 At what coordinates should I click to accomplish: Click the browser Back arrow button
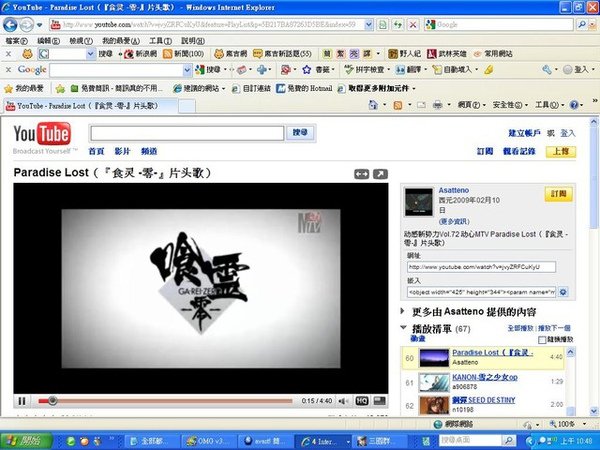(10, 25)
